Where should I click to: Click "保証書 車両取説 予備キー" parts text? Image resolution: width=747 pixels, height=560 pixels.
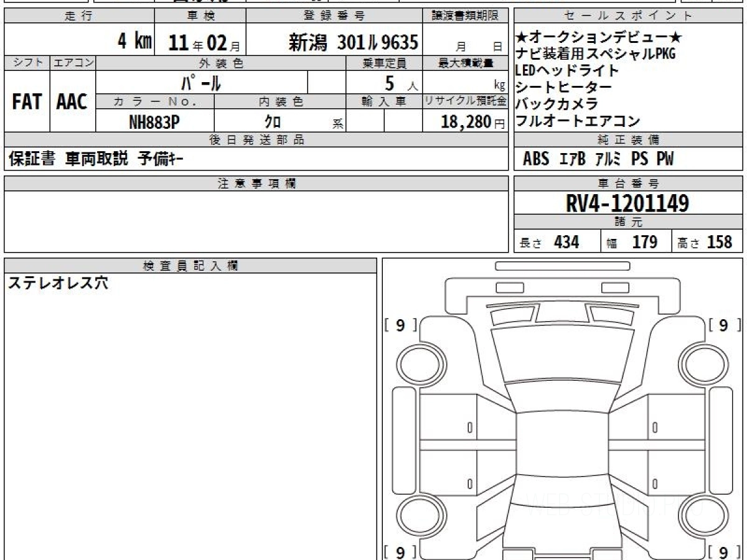tap(96, 159)
